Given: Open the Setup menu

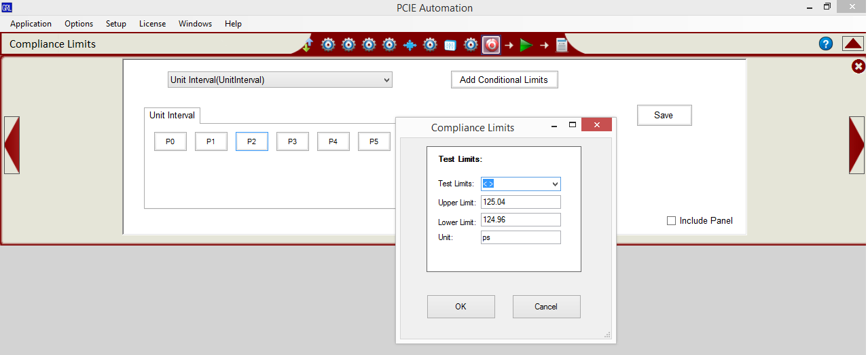Looking at the screenshot, I should (x=115, y=24).
